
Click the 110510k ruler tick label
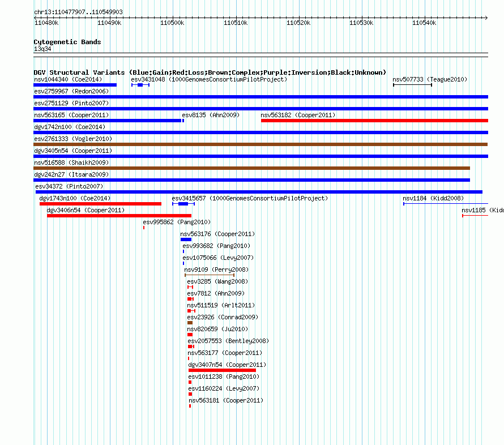(x=236, y=23)
